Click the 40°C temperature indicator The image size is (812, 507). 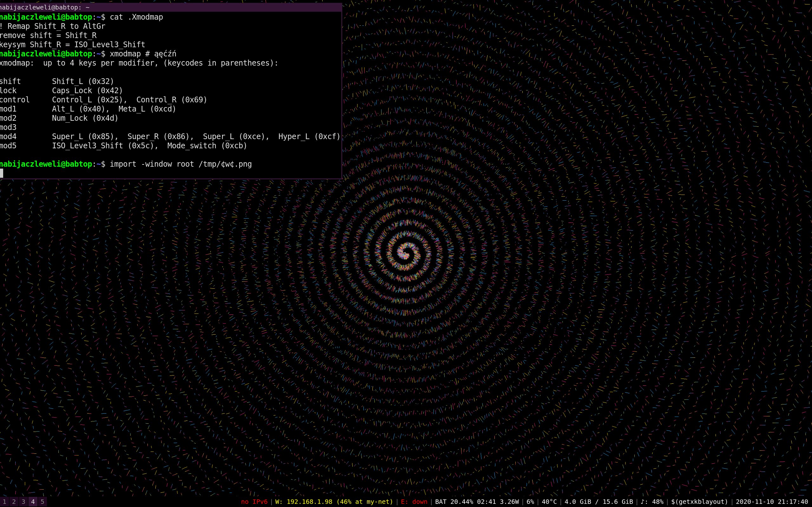tap(549, 502)
